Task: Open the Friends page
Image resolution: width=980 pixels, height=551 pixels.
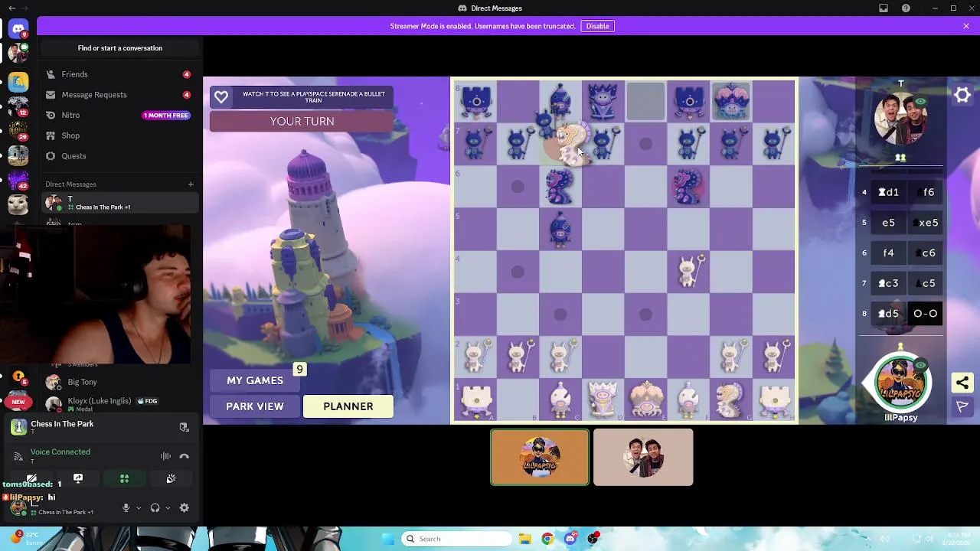Action: pos(119,74)
